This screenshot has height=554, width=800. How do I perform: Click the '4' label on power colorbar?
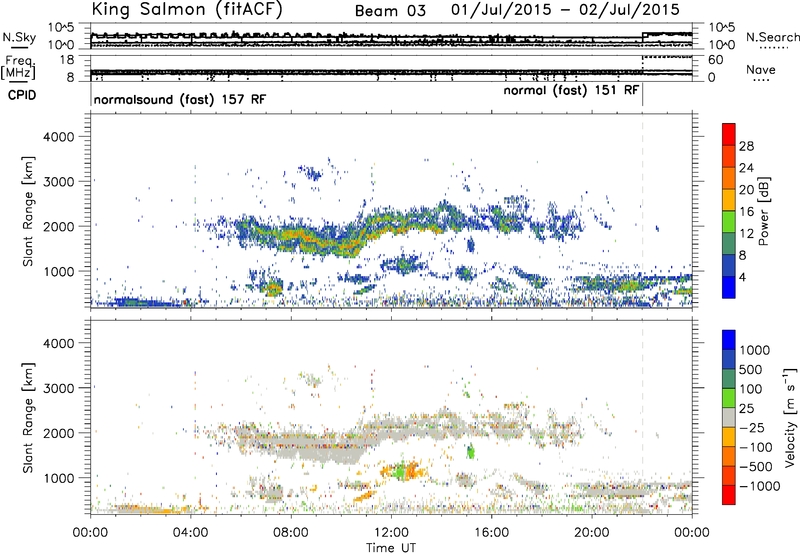pos(742,278)
